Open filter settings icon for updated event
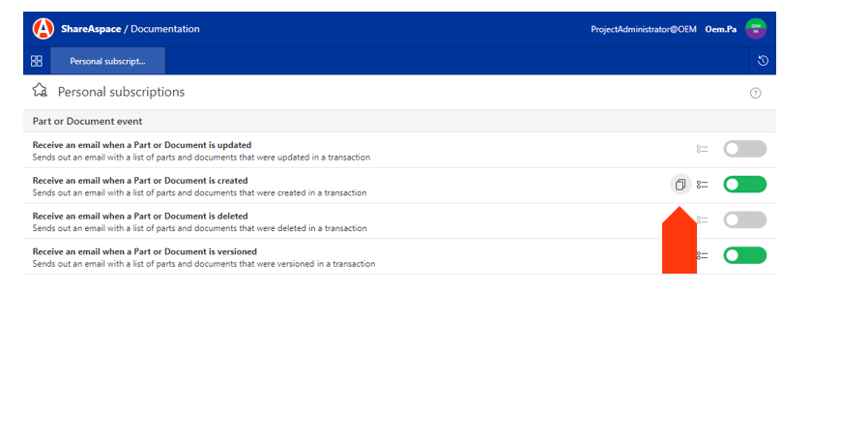The width and height of the screenshot is (868, 435). point(703,149)
